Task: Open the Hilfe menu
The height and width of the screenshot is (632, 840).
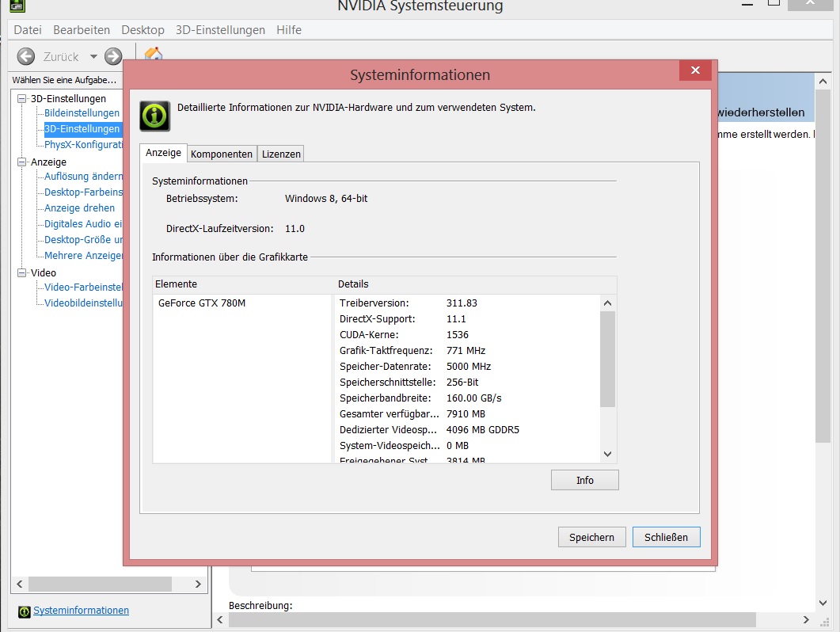Action: click(x=289, y=30)
